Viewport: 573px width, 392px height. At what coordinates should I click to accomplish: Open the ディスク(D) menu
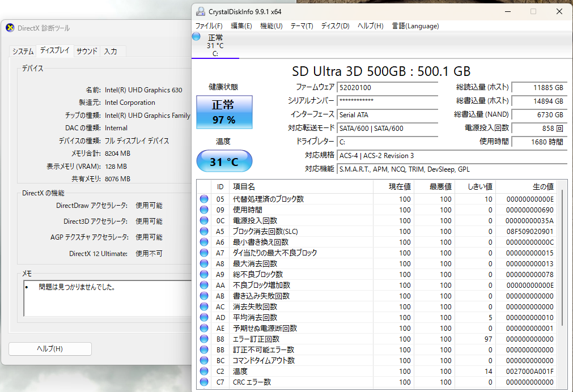coord(335,26)
